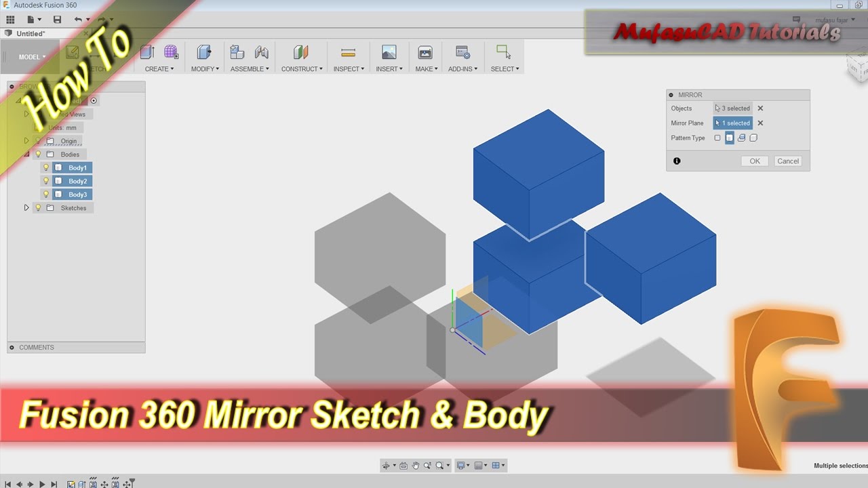Image resolution: width=868 pixels, height=488 pixels.
Task: Select the Orbit tool in navigation bar
Action: tap(387, 465)
